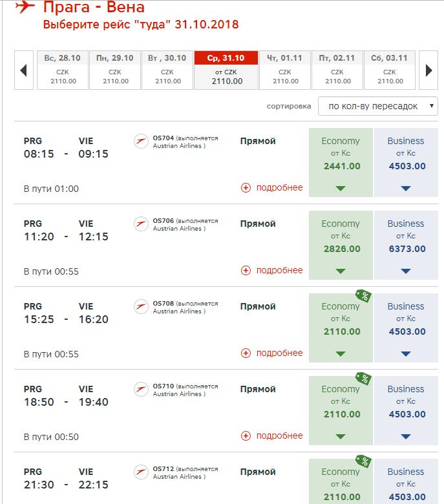
Task: Click the discount percent tag on OS708 Economy
Action: [x=363, y=296]
